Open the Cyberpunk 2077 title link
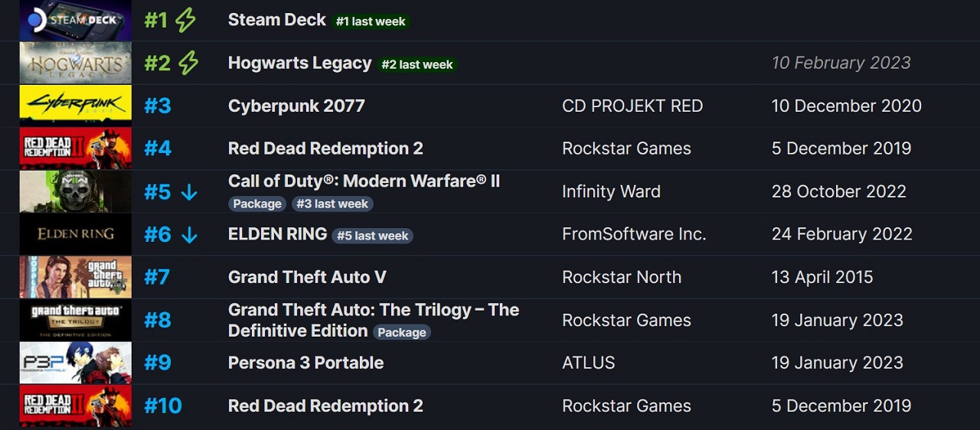 click(296, 106)
